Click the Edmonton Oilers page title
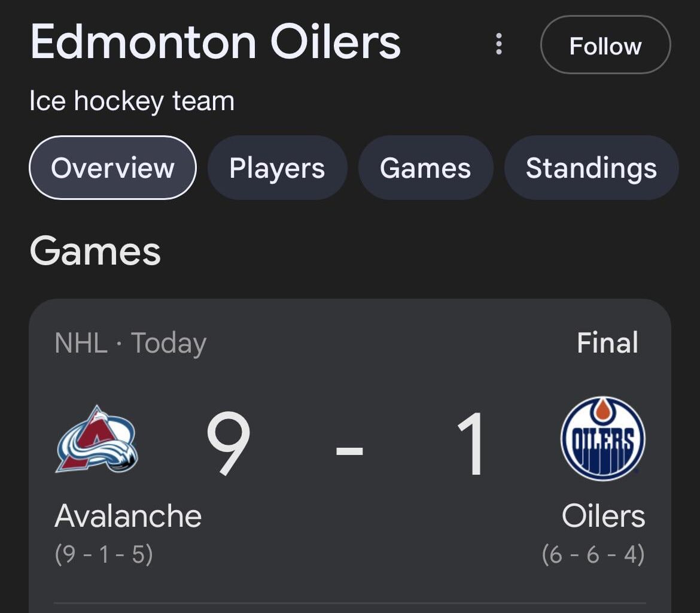 pos(215,42)
